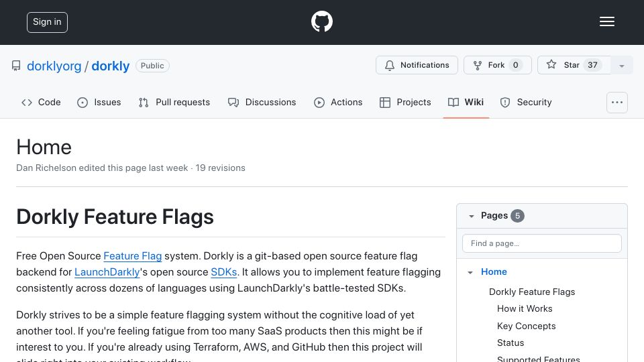The width and height of the screenshot is (644, 362).
Task: Select the Wiki tab
Action: (466, 102)
